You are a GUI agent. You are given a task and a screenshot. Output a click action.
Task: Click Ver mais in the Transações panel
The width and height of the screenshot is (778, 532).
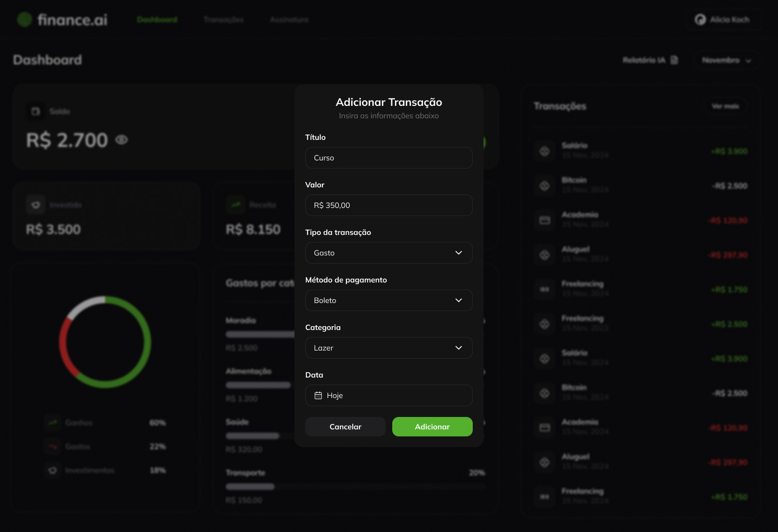point(725,106)
